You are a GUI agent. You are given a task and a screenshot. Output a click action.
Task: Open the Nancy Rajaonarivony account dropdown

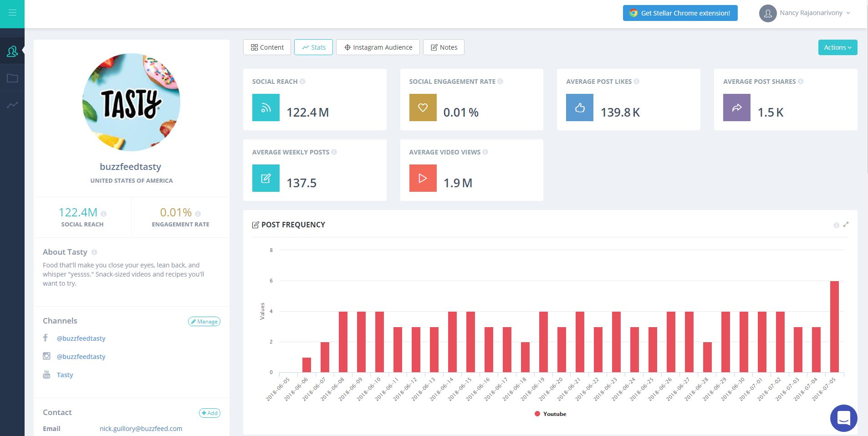click(x=815, y=13)
